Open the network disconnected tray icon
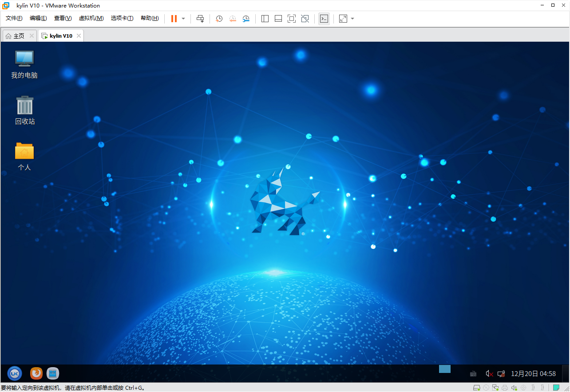This screenshot has height=392, width=570. 501,374
